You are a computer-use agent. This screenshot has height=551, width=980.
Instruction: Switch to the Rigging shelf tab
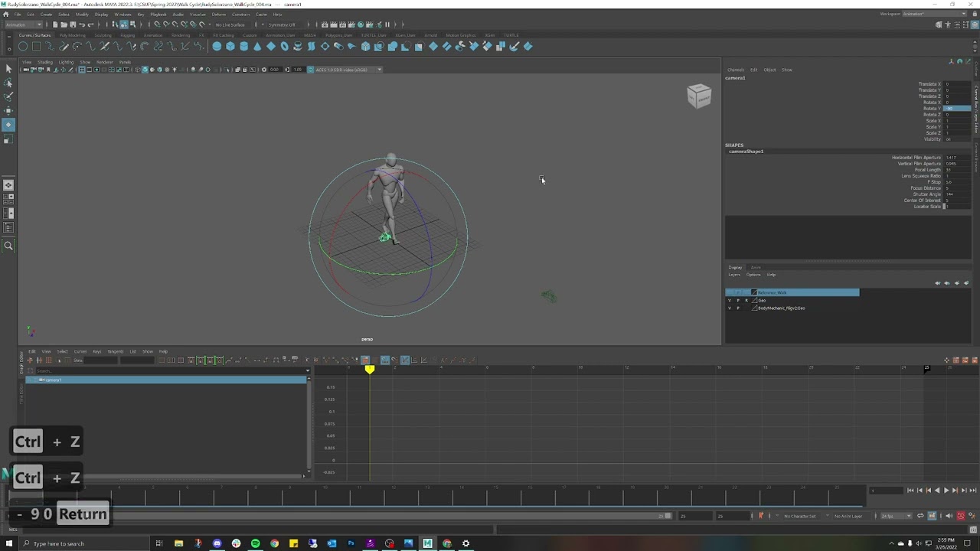click(x=128, y=35)
